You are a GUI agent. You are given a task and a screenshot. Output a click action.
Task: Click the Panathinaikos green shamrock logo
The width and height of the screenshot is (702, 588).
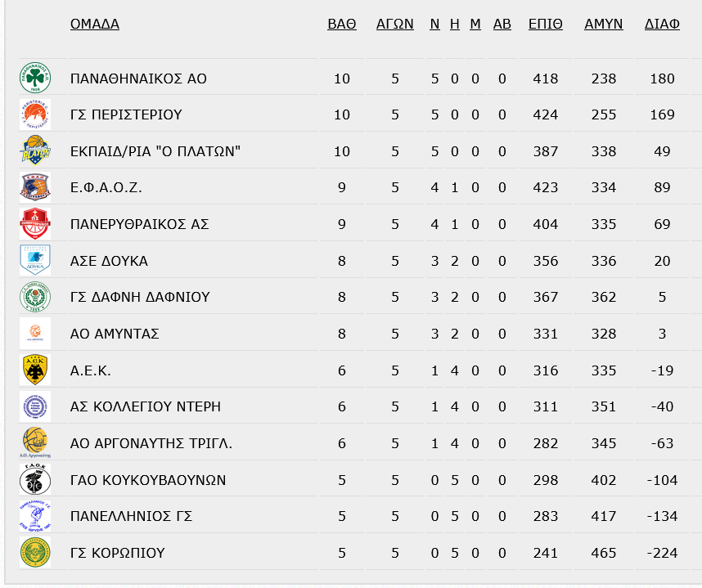tap(35, 79)
